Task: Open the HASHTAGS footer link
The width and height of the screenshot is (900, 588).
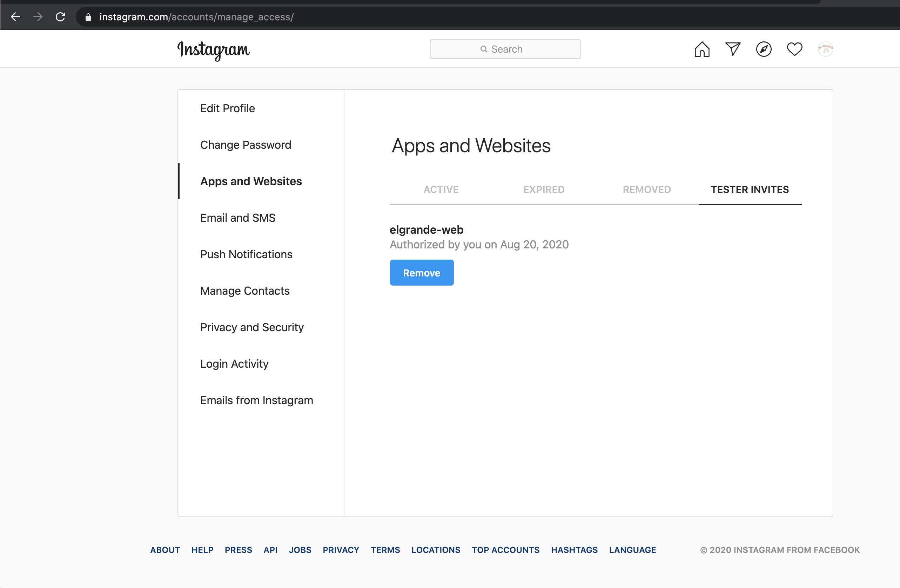Action: [574, 550]
